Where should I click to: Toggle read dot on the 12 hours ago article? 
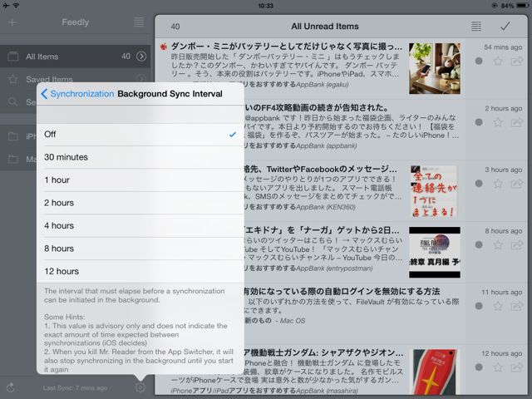[x=479, y=367]
